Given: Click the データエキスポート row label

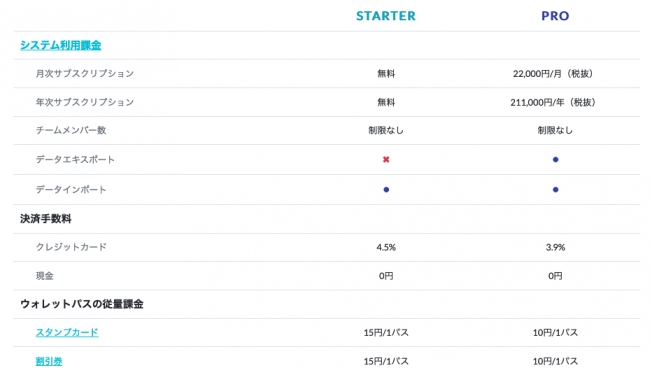Looking at the screenshot, I should [x=75, y=160].
